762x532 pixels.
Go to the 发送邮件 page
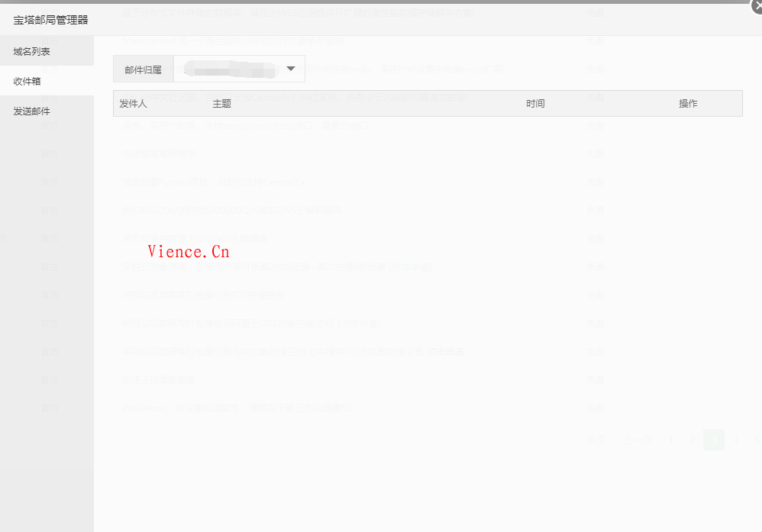click(32, 111)
